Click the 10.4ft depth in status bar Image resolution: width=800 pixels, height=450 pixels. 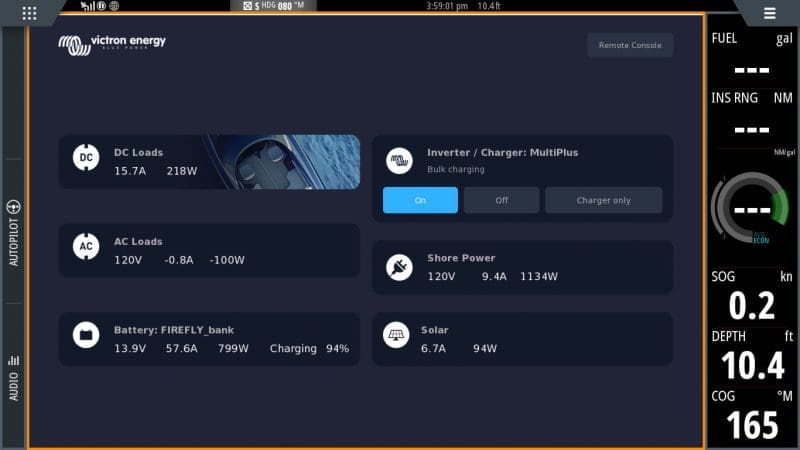489,6
